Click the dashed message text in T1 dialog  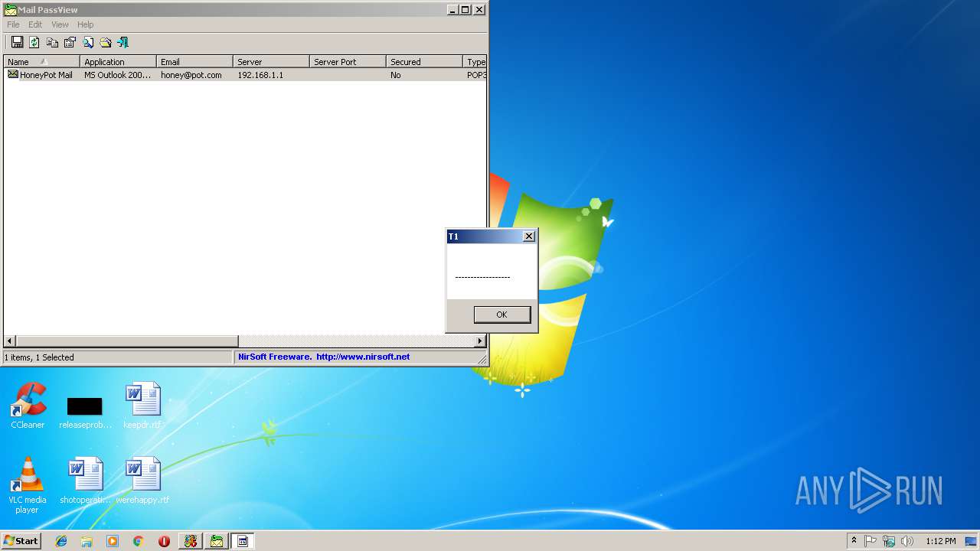pyautogui.click(x=482, y=277)
